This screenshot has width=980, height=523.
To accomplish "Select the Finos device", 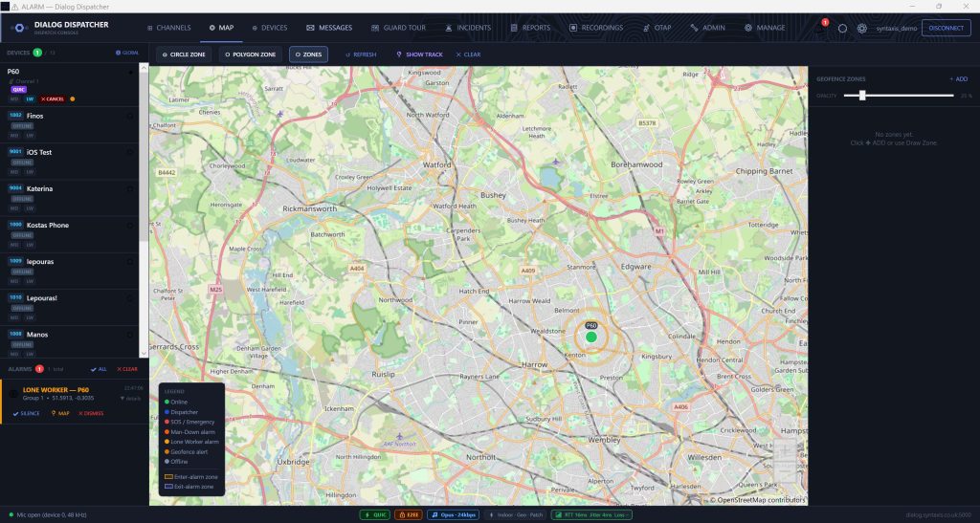I will tap(69, 125).
